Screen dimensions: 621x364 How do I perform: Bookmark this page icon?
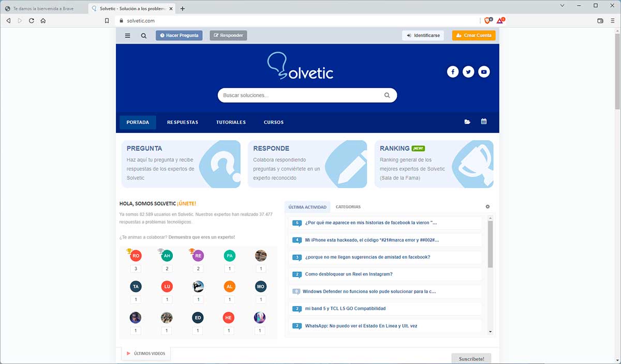(x=107, y=21)
